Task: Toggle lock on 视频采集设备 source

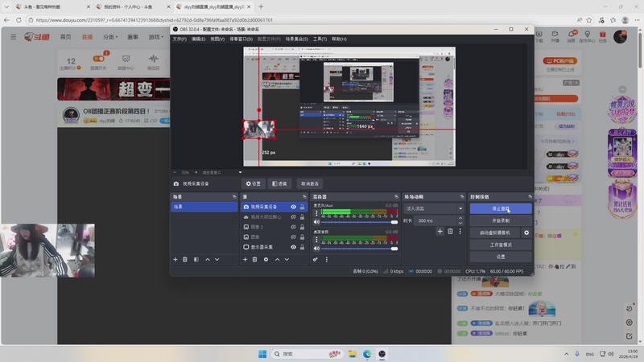Action: tap(303, 207)
